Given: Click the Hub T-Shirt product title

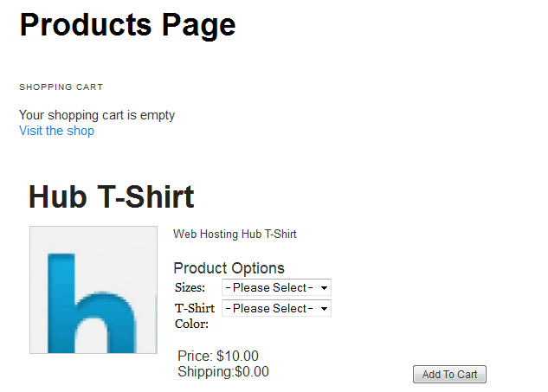Looking at the screenshot, I should pyautogui.click(x=111, y=196).
